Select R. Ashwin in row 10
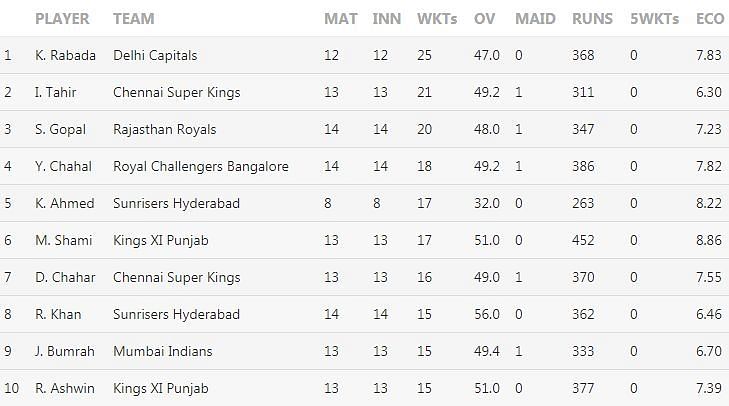 click(x=65, y=388)
